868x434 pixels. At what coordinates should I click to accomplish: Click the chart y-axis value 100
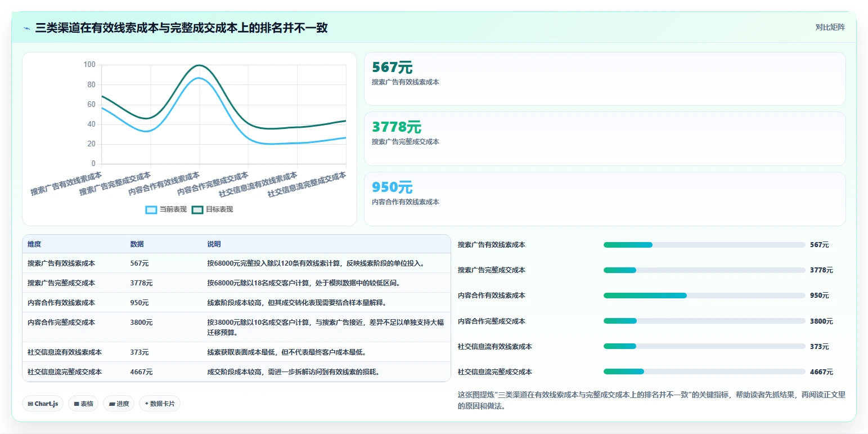click(89, 65)
